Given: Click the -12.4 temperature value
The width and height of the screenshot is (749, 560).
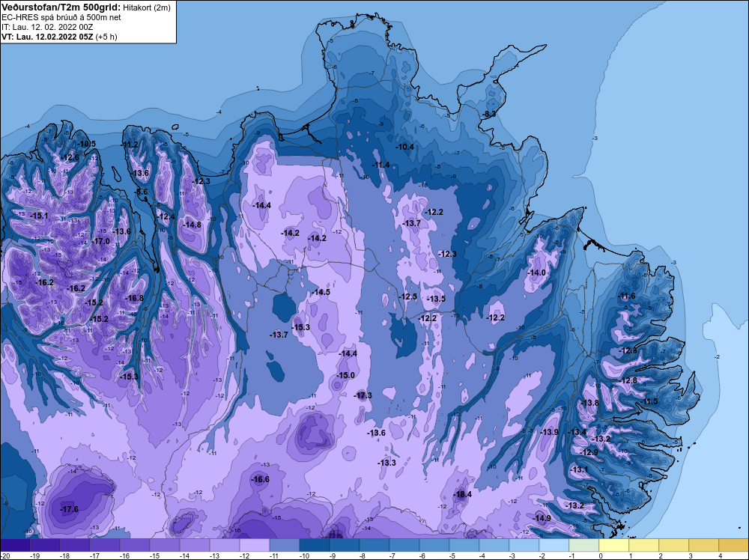Looking at the screenshot, I should coord(166,216).
